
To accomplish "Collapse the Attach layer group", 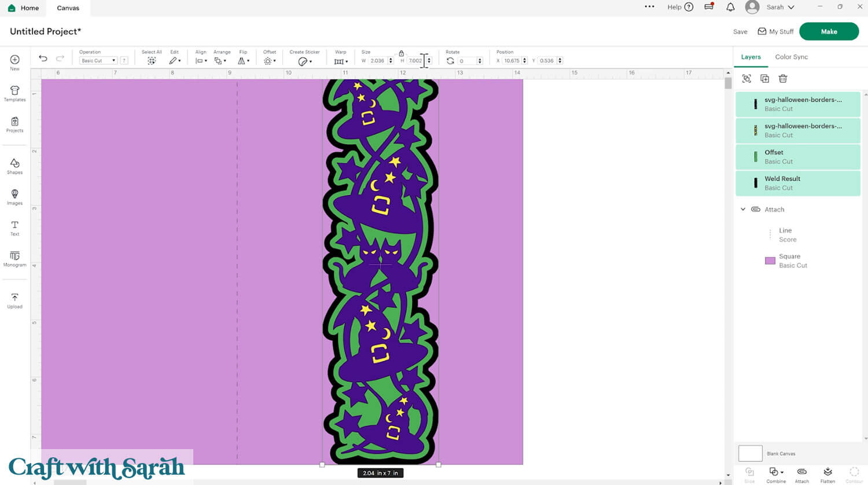I will 743,210.
